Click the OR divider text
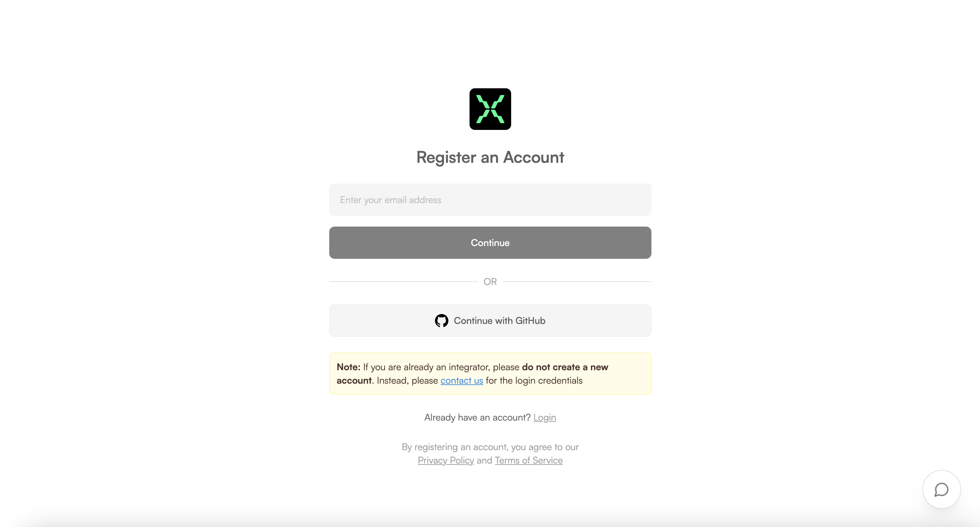 point(490,282)
